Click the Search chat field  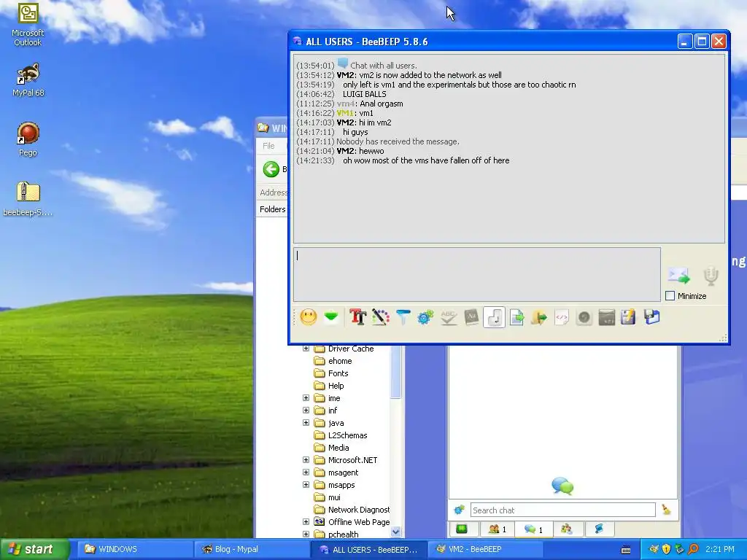pos(562,510)
